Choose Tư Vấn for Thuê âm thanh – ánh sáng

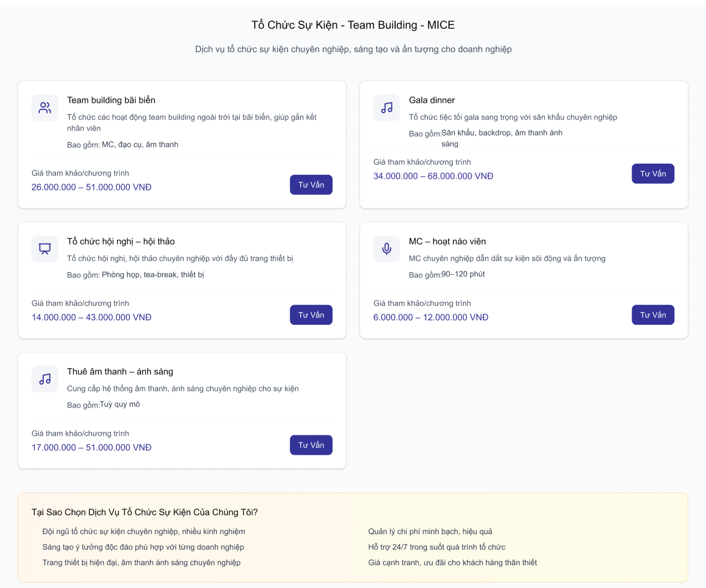pos(311,445)
